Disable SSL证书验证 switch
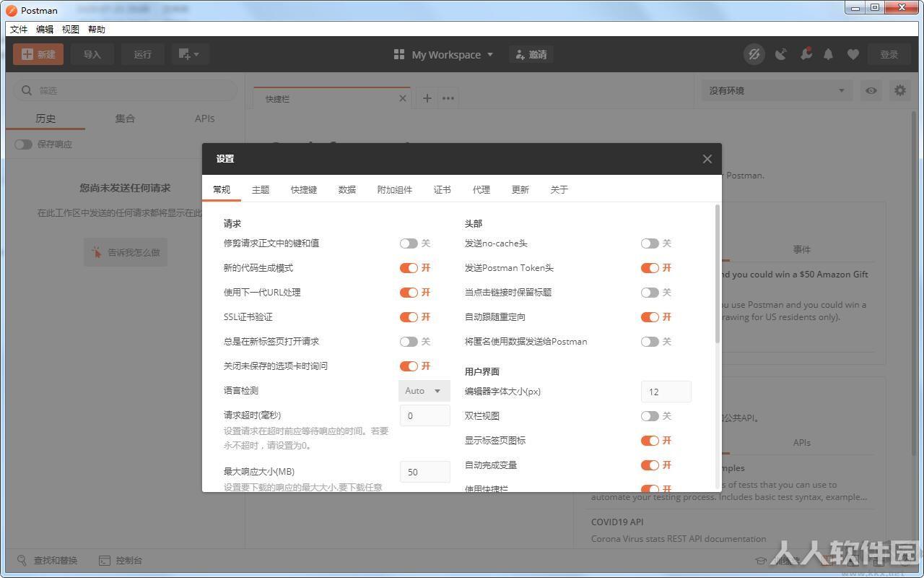924x578 pixels. [x=409, y=317]
